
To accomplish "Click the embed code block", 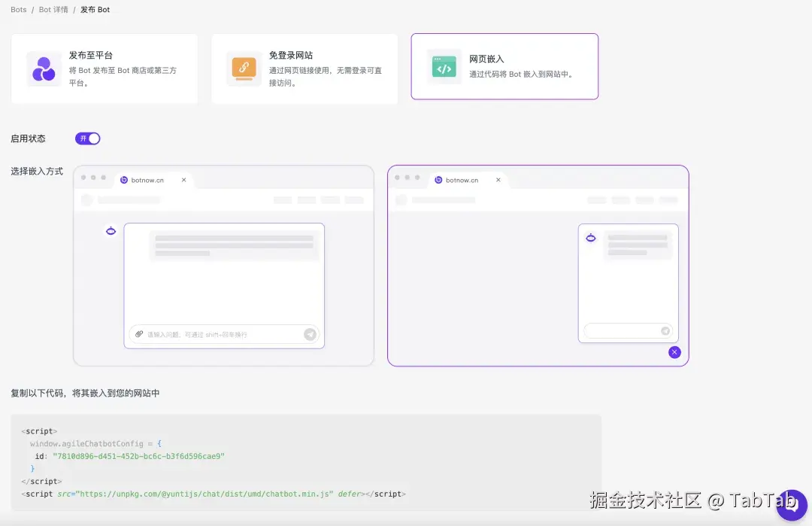I will pyautogui.click(x=306, y=463).
